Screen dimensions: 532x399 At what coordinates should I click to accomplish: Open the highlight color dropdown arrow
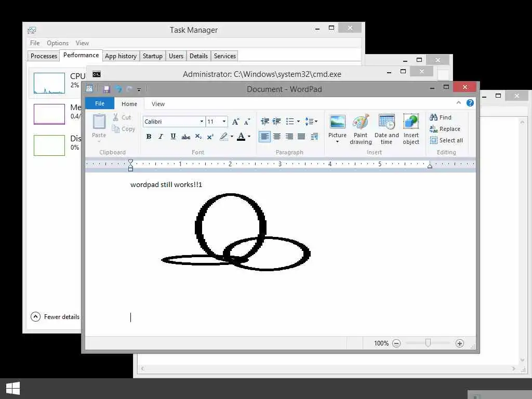click(x=232, y=137)
